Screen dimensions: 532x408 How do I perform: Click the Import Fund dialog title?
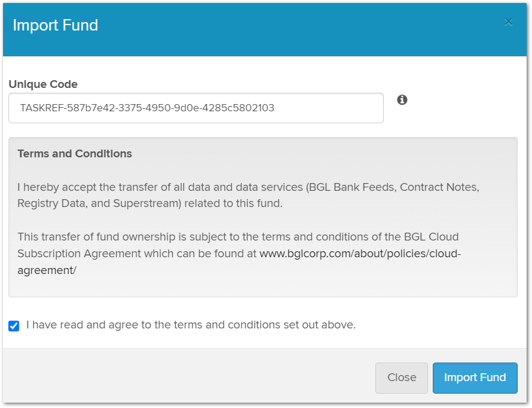[56, 25]
